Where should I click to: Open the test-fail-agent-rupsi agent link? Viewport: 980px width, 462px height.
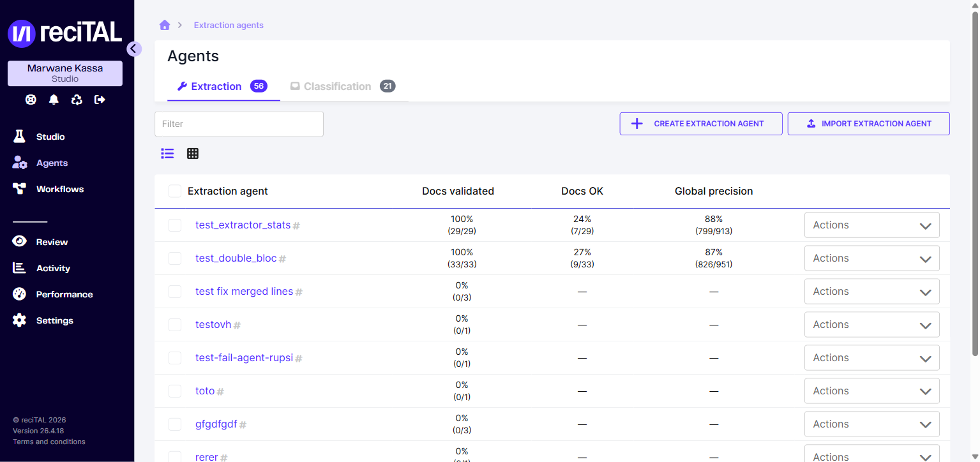(x=244, y=357)
